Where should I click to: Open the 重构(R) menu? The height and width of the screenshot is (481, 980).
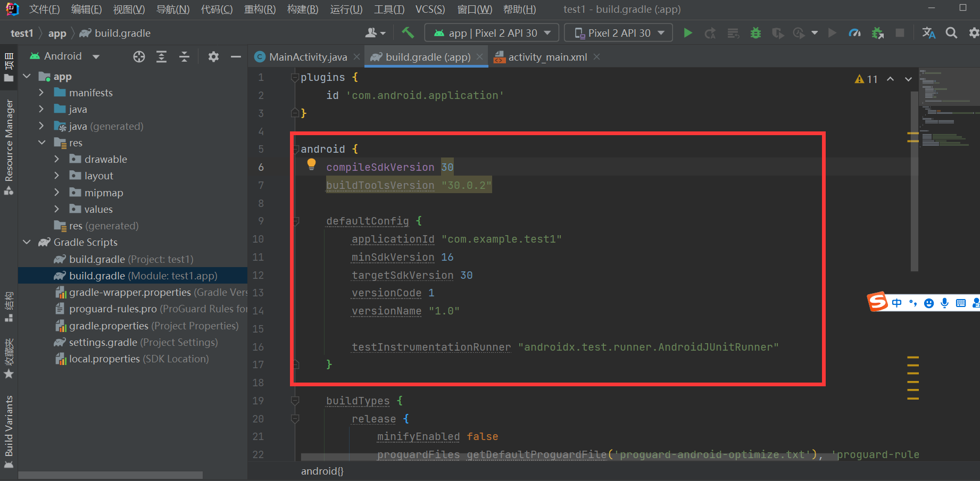[x=259, y=9]
